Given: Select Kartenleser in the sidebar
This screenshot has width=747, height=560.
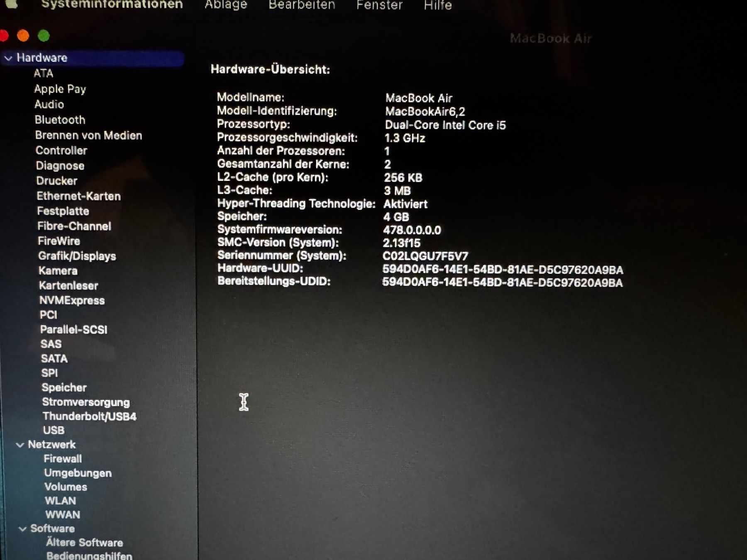Looking at the screenshot, I should (x=68, y=286).
